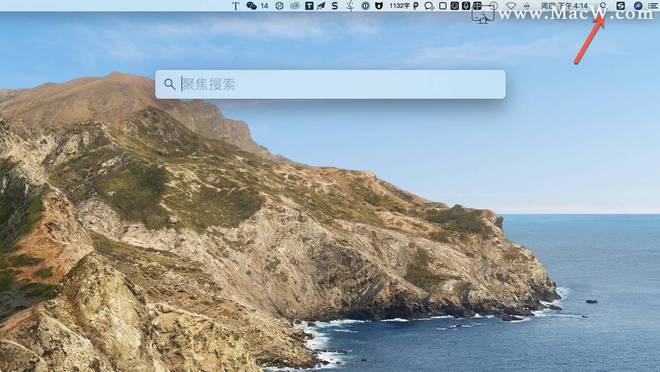
Task: Open the Sogou input method S icon
Action: pos(620,5)
